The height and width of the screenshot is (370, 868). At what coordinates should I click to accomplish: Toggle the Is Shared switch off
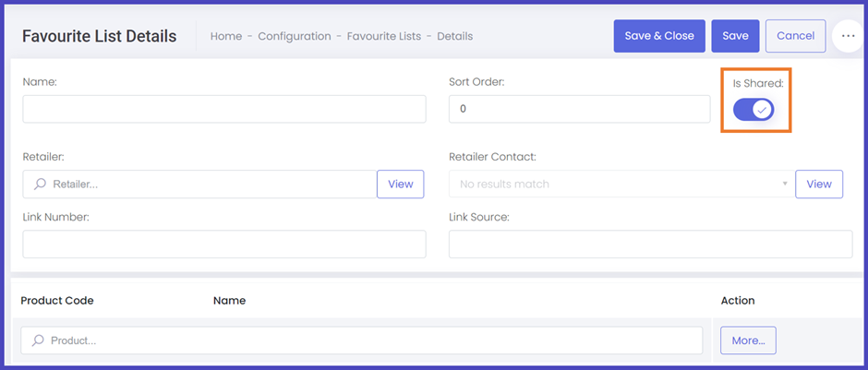click(x=753, y=110)
